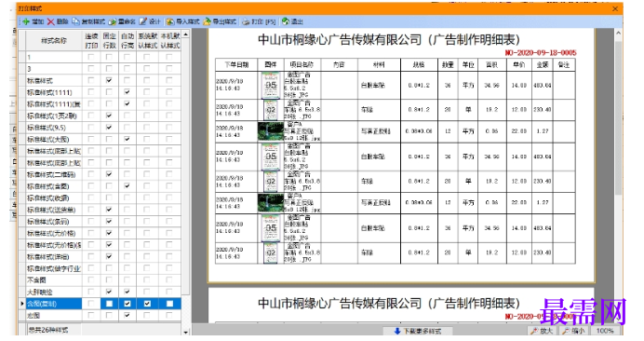Click the 放大 zoom-in magnifier button

pyautogui.click(x=543, y=331)
